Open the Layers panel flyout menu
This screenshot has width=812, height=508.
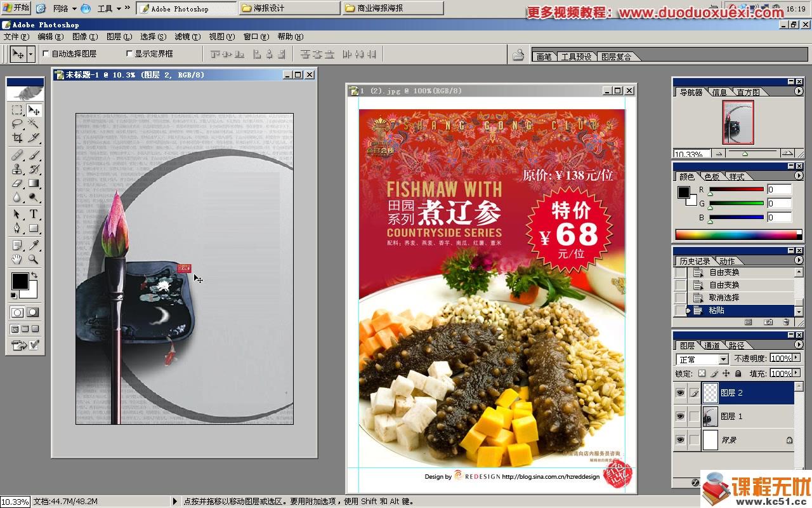(x=799, y=345)
